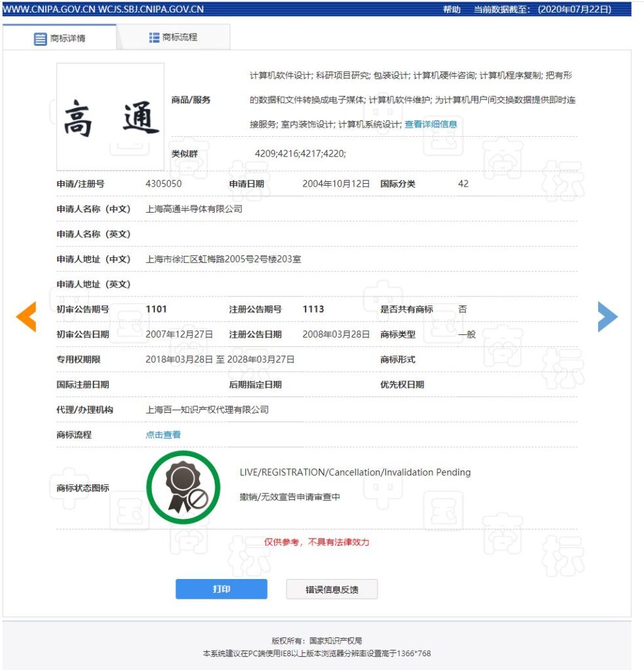Select registration number 4305050

tap(164, 184)
